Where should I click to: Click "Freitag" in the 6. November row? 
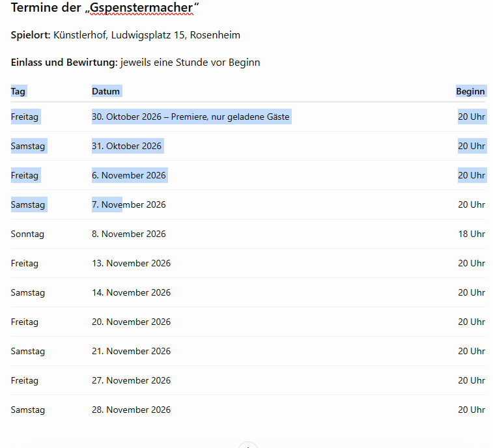tap(25, 175)
